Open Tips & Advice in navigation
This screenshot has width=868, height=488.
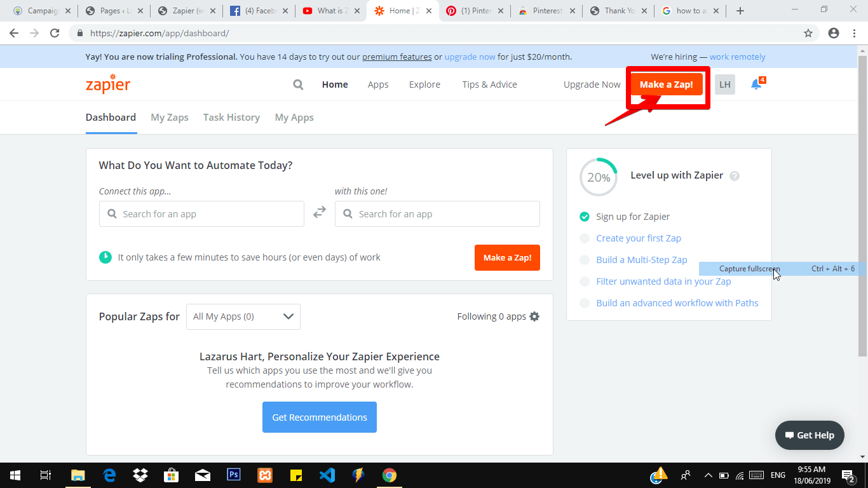tap(489, 85)
